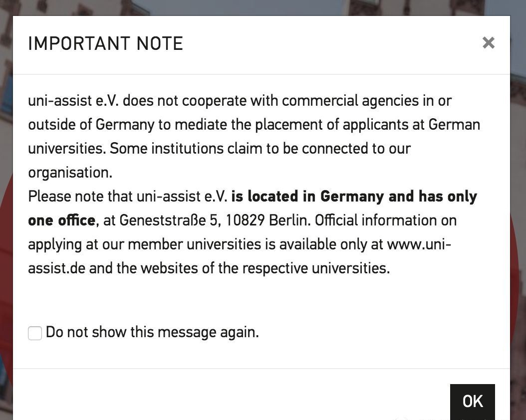Click bold text 'is located in Germany'
The image size is (526, 420).
pyautogui.click(x=307, y=197)
